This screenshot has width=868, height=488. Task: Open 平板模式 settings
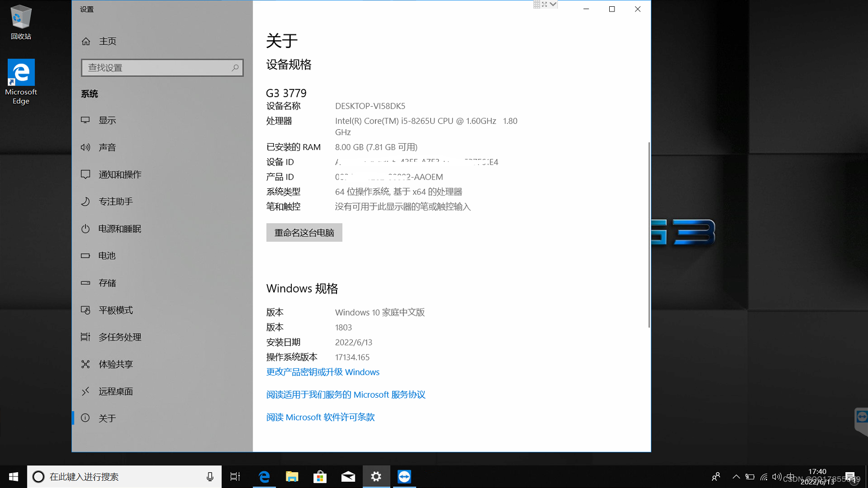(x=115, y=310)
